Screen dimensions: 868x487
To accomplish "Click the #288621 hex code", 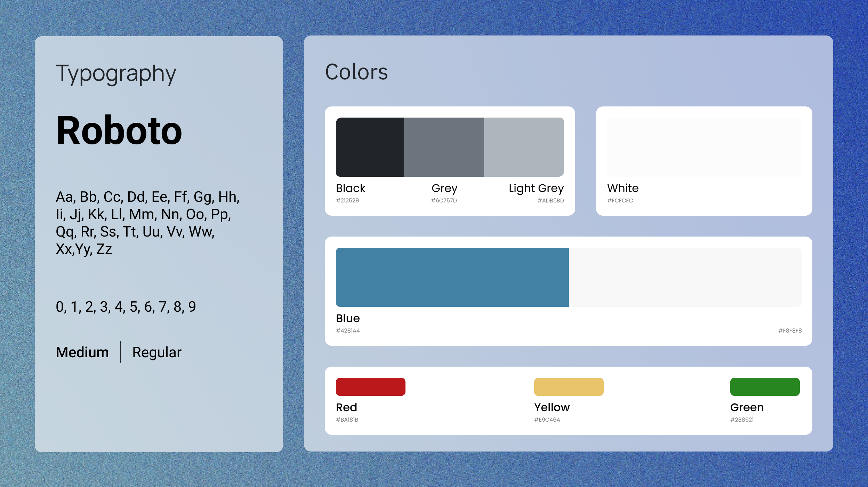I will (742, 420).
